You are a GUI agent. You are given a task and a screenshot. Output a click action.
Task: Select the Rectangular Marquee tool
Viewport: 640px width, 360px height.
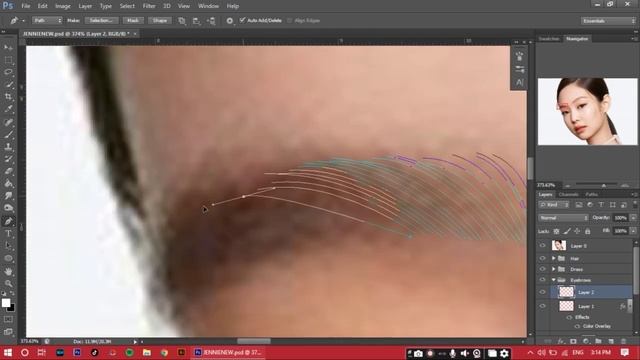tap(8, 60)
